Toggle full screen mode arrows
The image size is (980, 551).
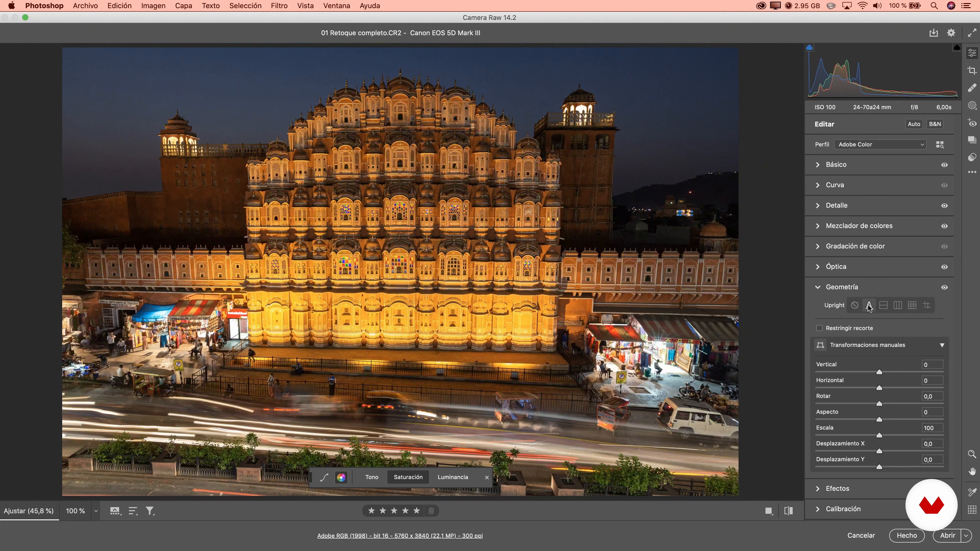click(972, 33)
